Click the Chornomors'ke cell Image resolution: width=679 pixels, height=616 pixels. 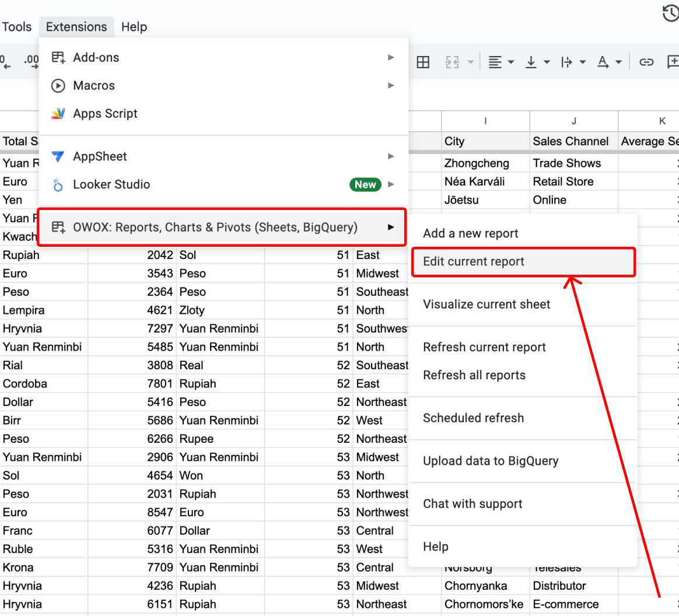click(485, 604)
